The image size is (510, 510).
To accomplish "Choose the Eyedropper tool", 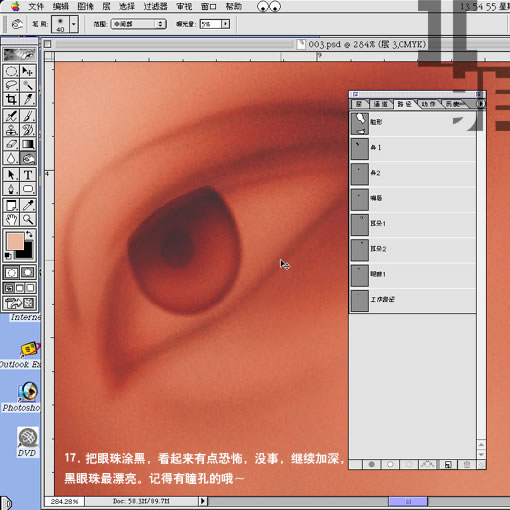I will point(28,205).
